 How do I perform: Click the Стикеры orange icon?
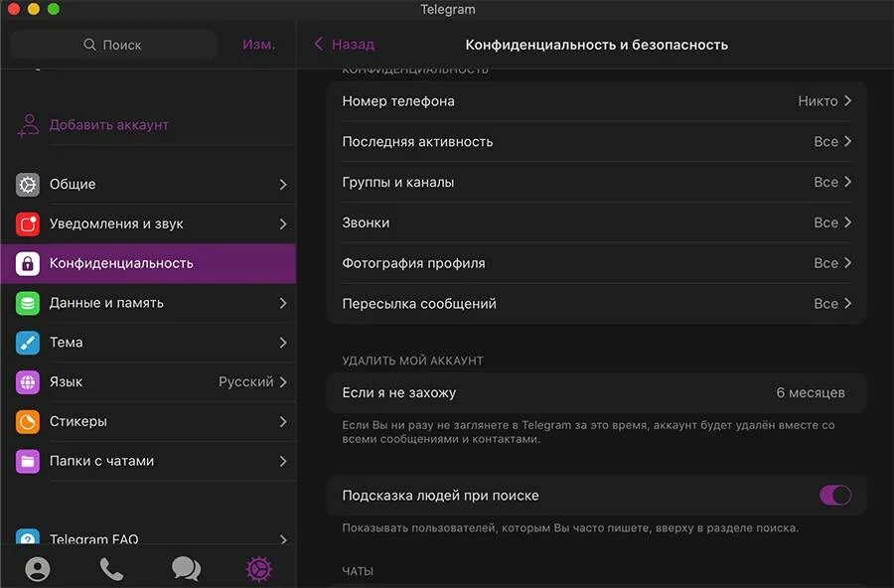28,422
